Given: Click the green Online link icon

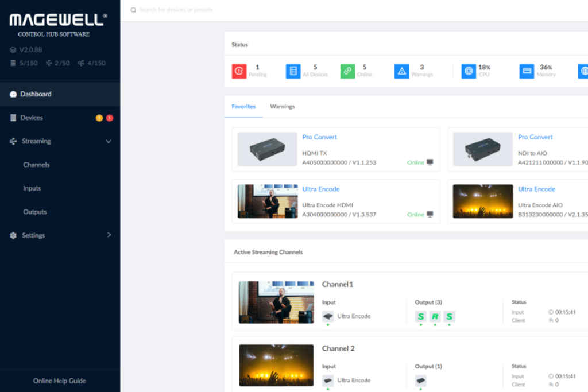Looking at the screenshot, I should tap(347, 71).
